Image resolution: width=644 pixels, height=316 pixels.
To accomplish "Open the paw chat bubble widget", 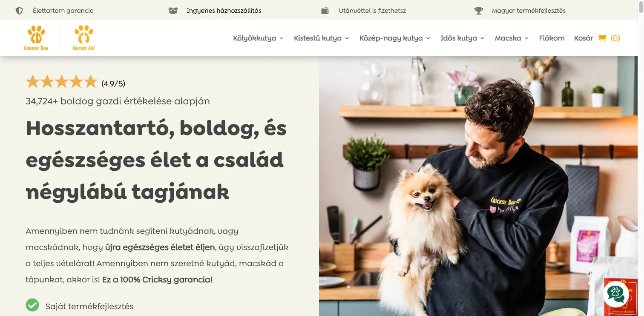I will tap(616, 294).
